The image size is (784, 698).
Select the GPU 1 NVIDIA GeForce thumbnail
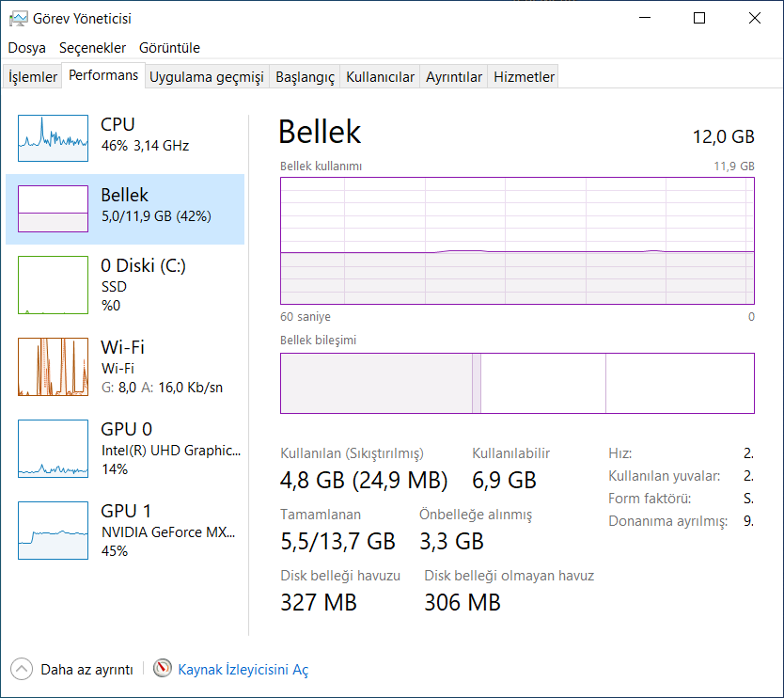tap(53, 530)
